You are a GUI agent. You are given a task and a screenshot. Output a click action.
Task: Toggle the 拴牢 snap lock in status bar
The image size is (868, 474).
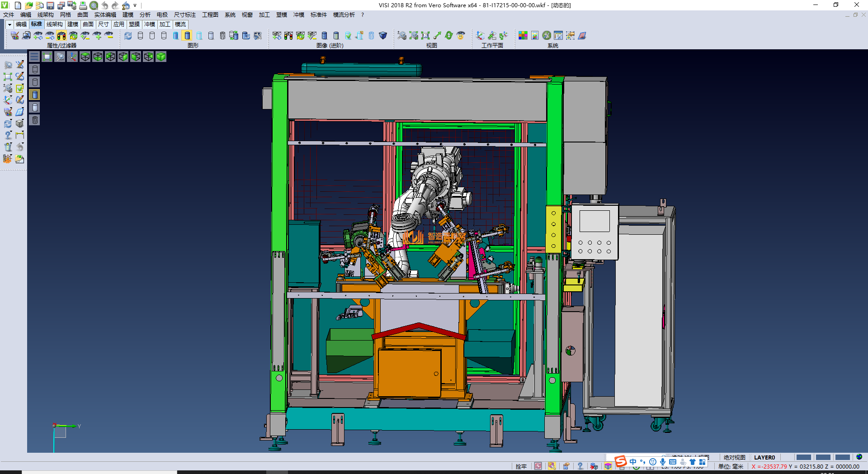pos(521,466)
